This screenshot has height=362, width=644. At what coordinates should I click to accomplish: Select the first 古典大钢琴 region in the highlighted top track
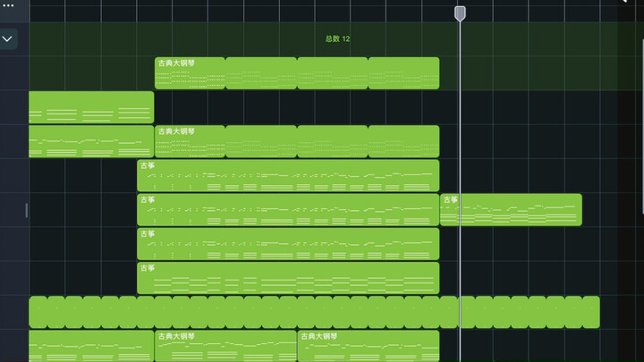coord(190,73)
